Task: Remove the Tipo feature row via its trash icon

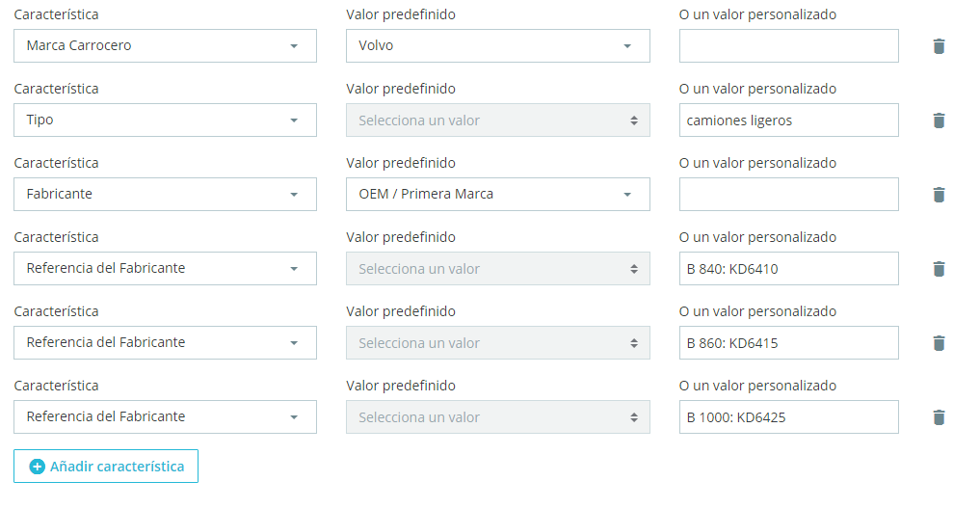Action: tap(939, 120)
